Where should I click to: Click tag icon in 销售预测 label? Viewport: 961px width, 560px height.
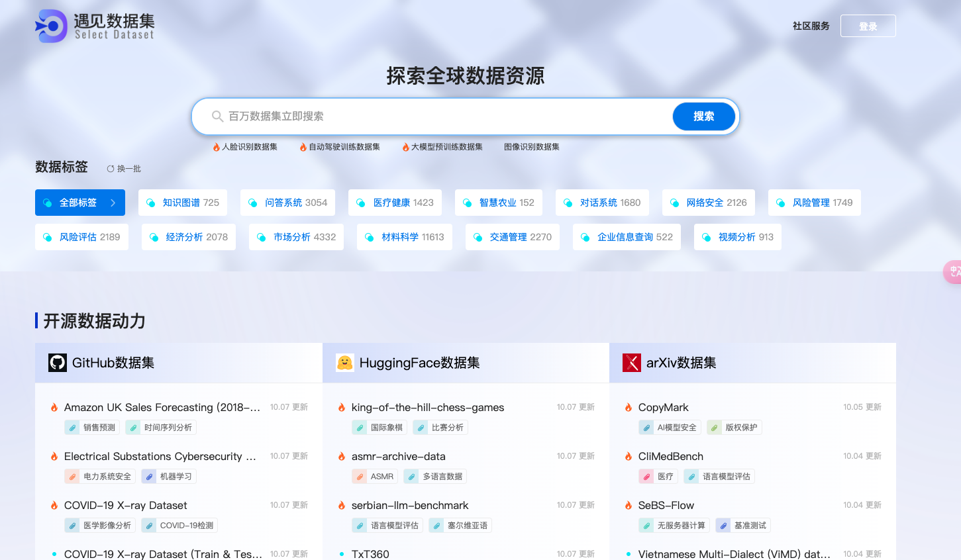73,428
